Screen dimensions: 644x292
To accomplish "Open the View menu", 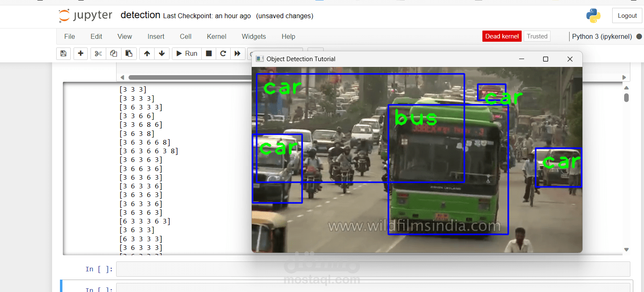I will coord(124,36).
